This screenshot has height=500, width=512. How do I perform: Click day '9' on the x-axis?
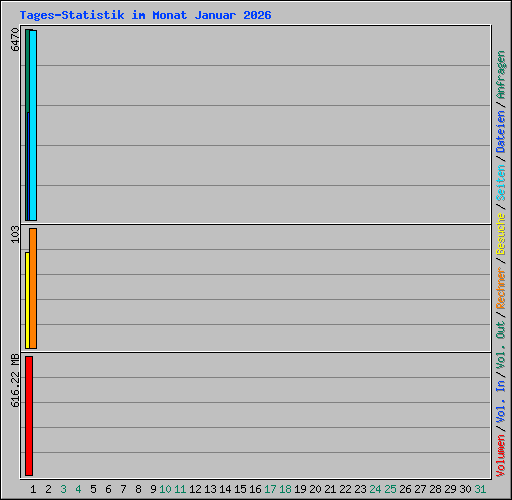[153, 489]
